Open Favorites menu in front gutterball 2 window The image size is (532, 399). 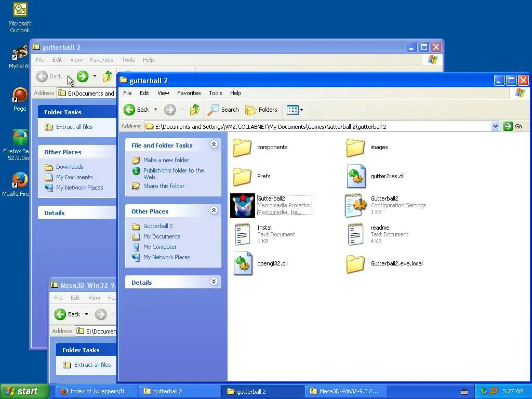(x=189, y=93)
